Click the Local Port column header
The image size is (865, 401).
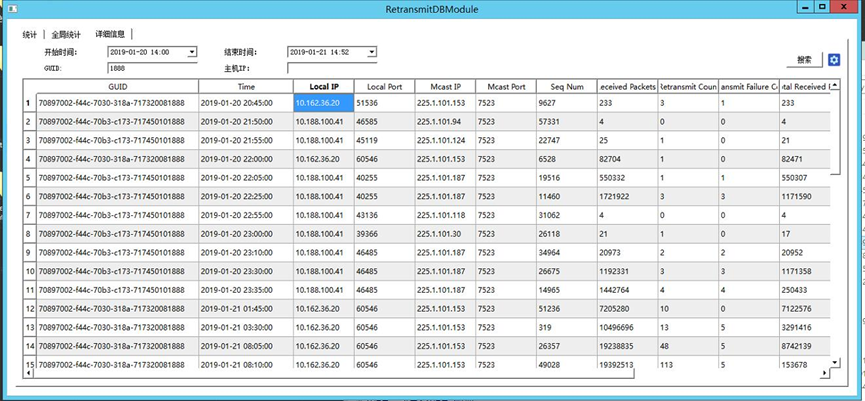385,87
